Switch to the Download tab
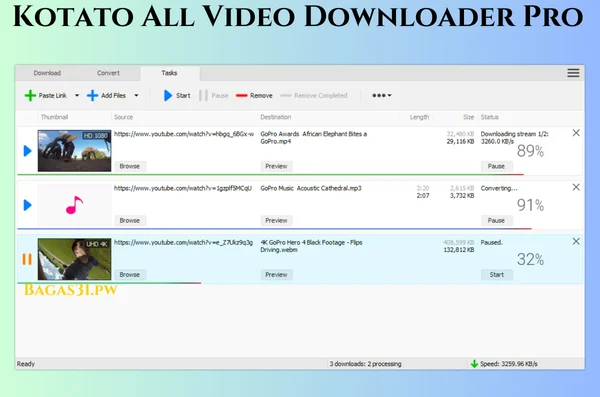Screen dimensions: 600x397 pyautogui.click(x=47, y=73)
